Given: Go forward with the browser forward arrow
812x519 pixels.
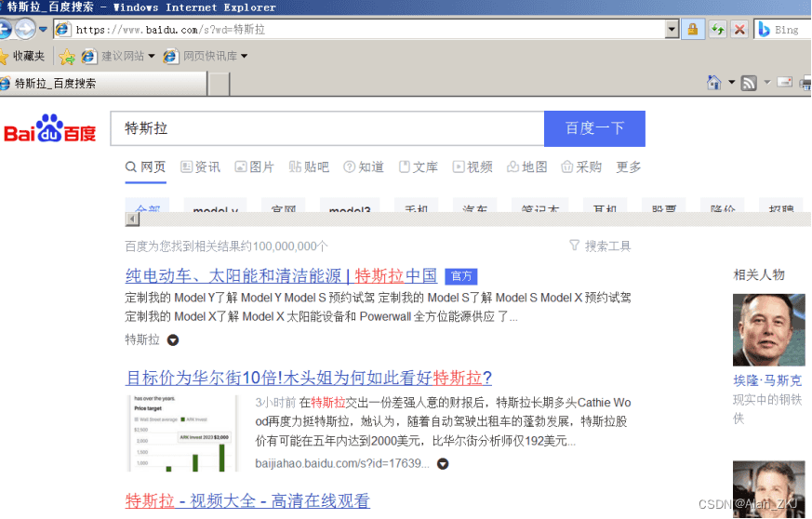Looking at the screenshot, I should click(x=25, y=29).
